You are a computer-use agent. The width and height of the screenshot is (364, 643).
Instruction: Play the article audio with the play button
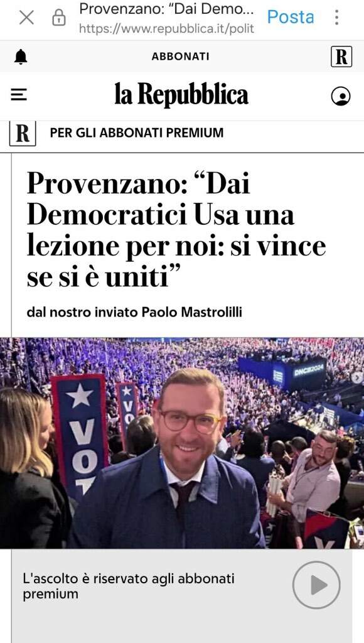tap(316, 585)
